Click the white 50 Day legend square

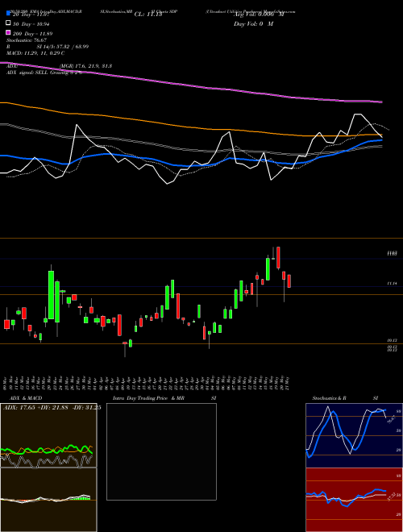pos(9,23)
